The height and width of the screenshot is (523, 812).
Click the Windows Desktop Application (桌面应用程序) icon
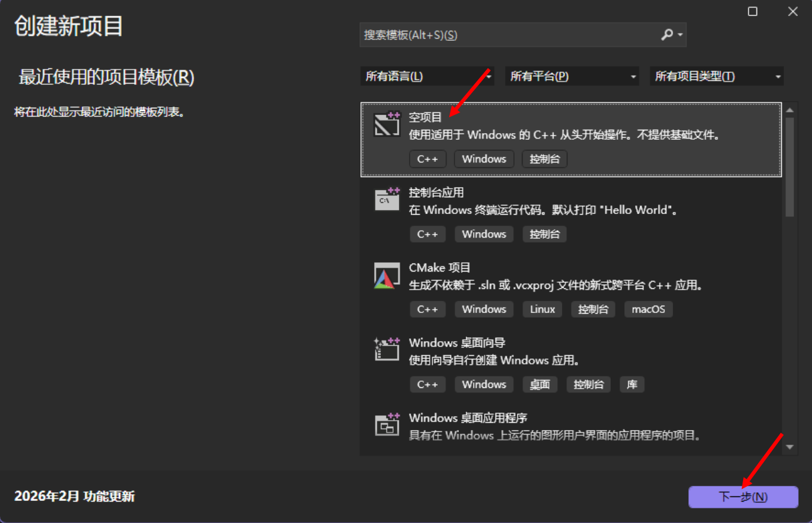tap(387, 424)
